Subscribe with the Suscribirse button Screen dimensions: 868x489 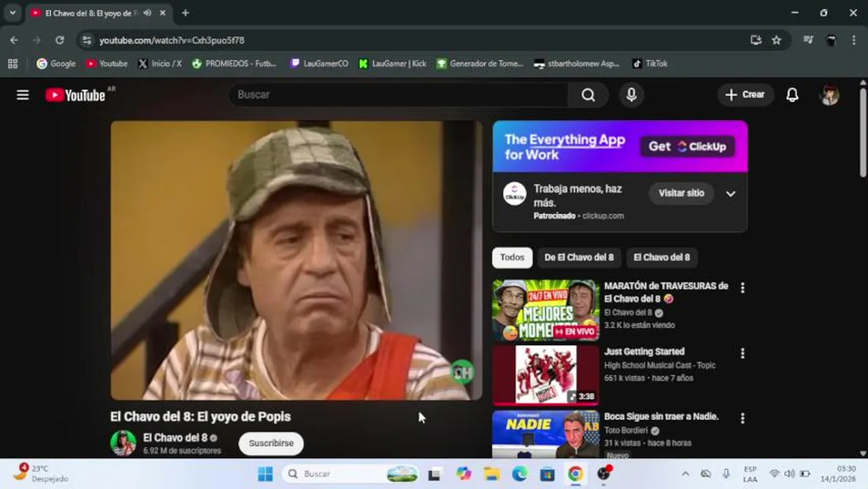(271, 443)
